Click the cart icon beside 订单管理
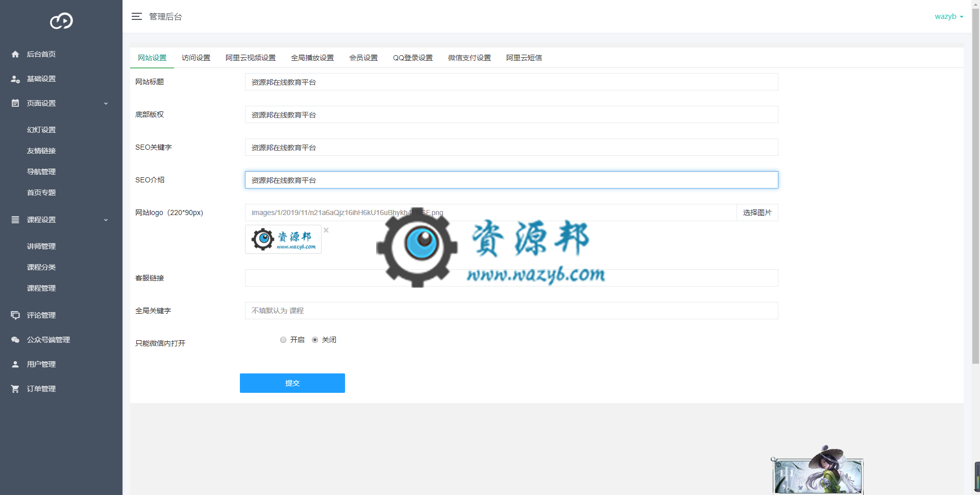 click(15, 389)
